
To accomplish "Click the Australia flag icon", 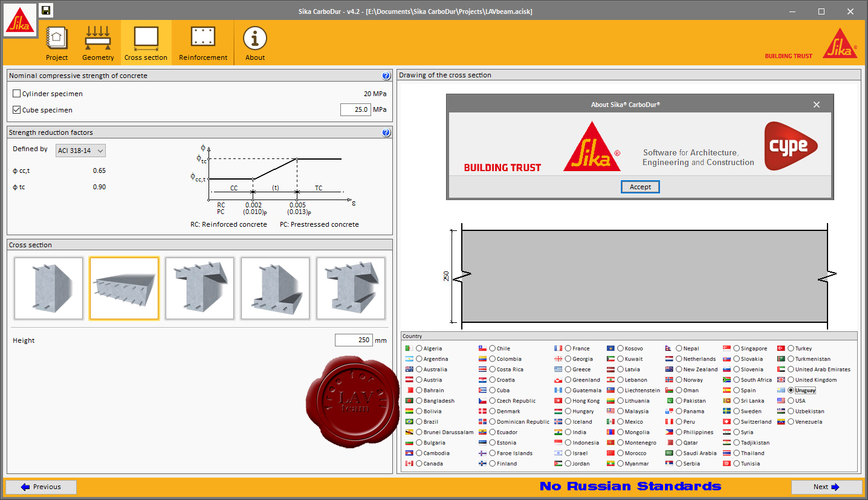I will click(409, 369).
